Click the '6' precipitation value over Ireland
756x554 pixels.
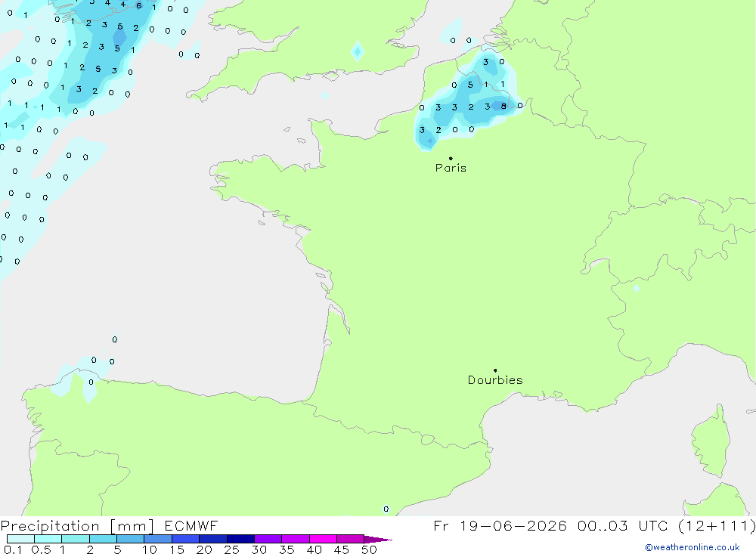tap(139, 6)
